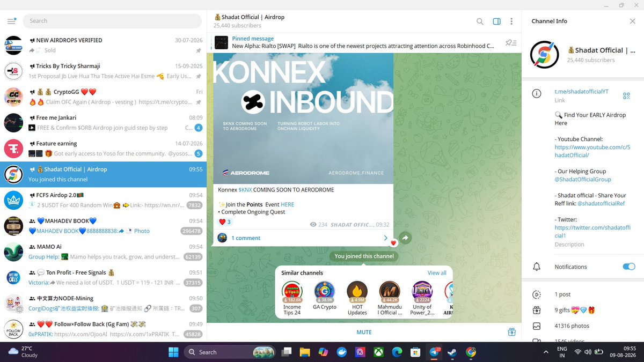Screen dimensions: 644x362
Task: Open the pinned message Rialto SWAP
Action: 354,42
